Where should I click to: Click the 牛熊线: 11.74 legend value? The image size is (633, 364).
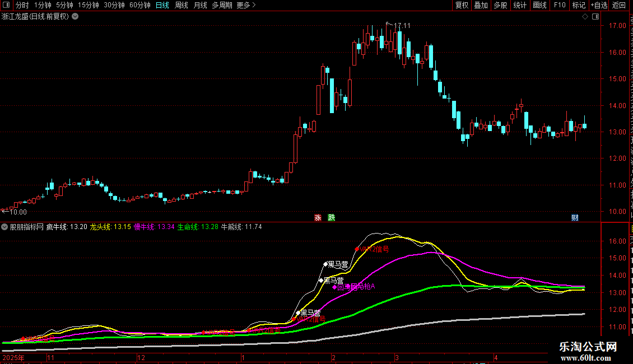(241, 227)
